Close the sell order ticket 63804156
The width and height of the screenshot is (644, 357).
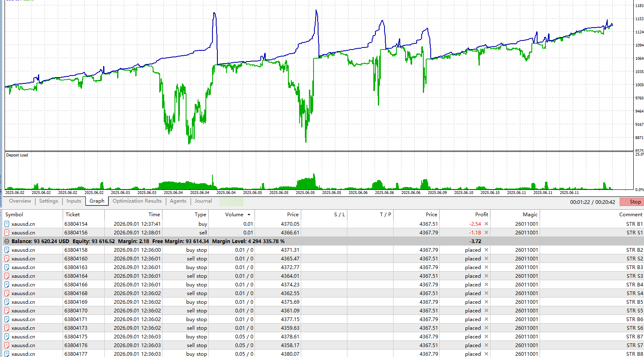click(486, 233)
